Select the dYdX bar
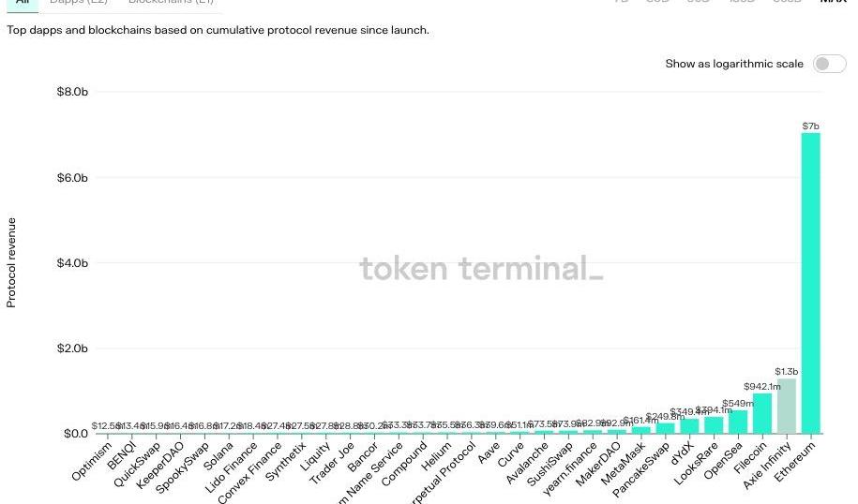 [690, 425]
